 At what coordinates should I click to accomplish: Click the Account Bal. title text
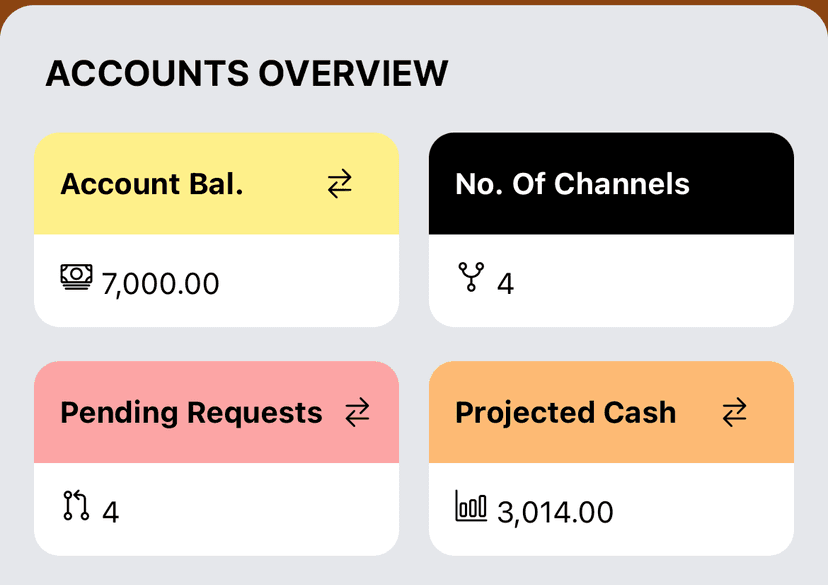click(152, 184)
